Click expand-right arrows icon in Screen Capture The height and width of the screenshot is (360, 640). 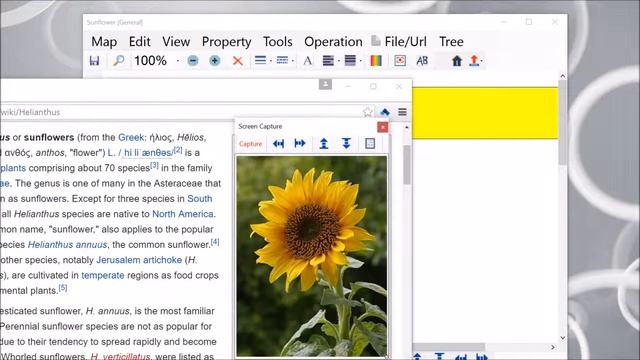coord(300,144)
